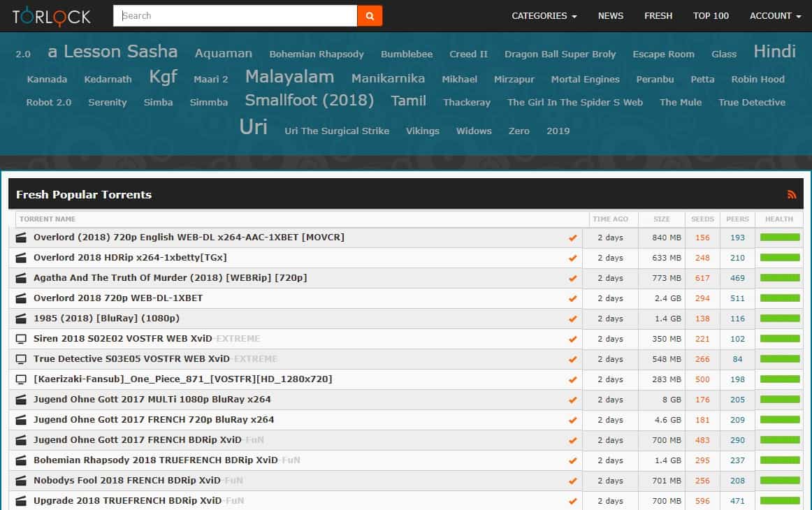Open the Smallfoot (2018) tag link

(309, 100)
